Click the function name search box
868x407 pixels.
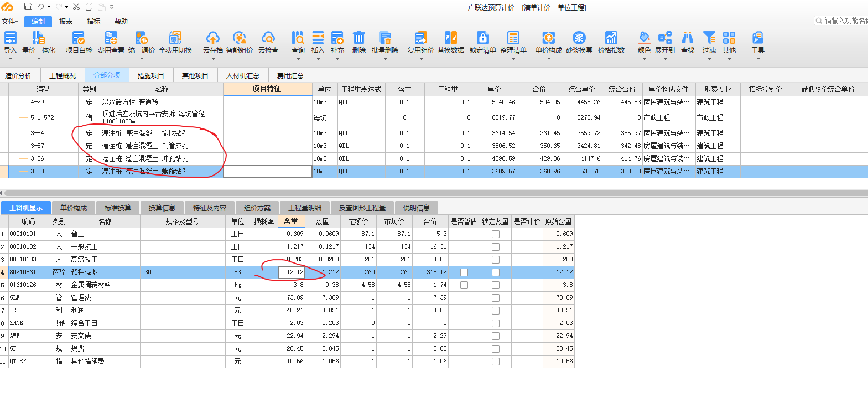(x=841, y=20)
